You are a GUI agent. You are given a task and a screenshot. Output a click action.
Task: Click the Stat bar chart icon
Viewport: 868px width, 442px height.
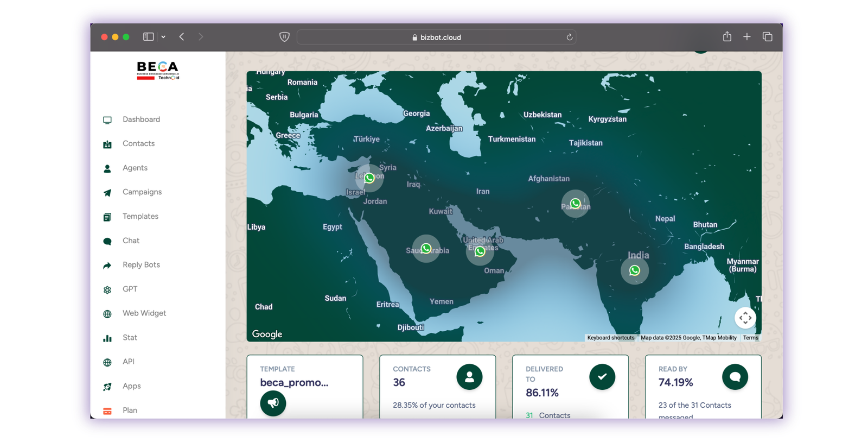click(107, 338)
